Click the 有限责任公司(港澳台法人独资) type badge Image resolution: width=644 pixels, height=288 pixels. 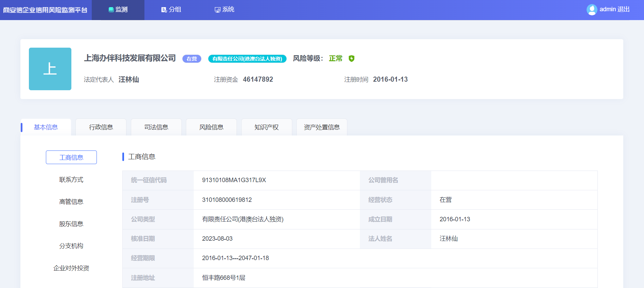pyautogui.click(x=247, y=59)
